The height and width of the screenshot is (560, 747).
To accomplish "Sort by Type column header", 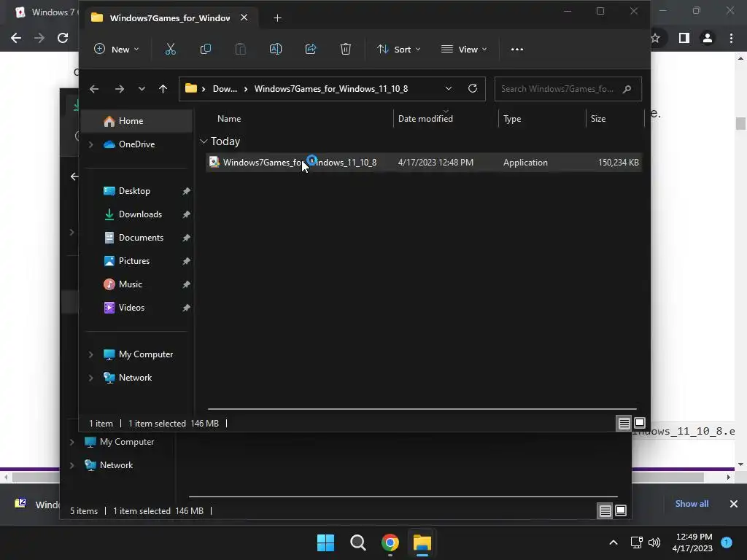I will pyautogui.click(x=512, y=119).
